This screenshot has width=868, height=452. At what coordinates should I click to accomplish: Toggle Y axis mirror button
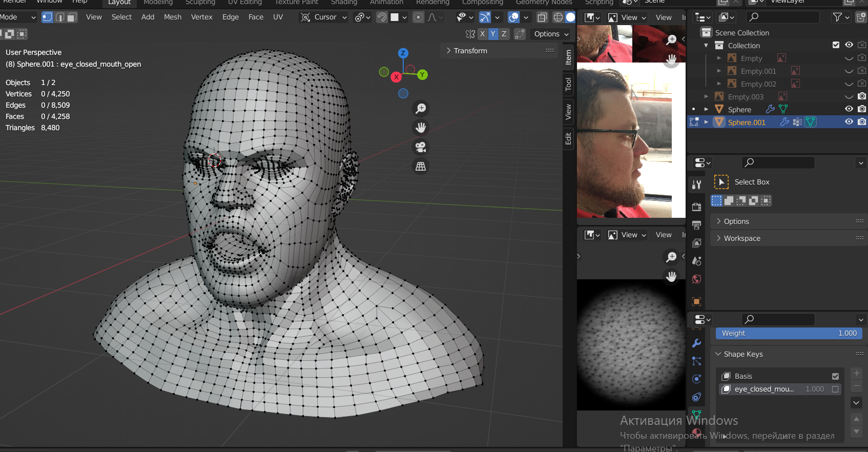coord(493,34)
